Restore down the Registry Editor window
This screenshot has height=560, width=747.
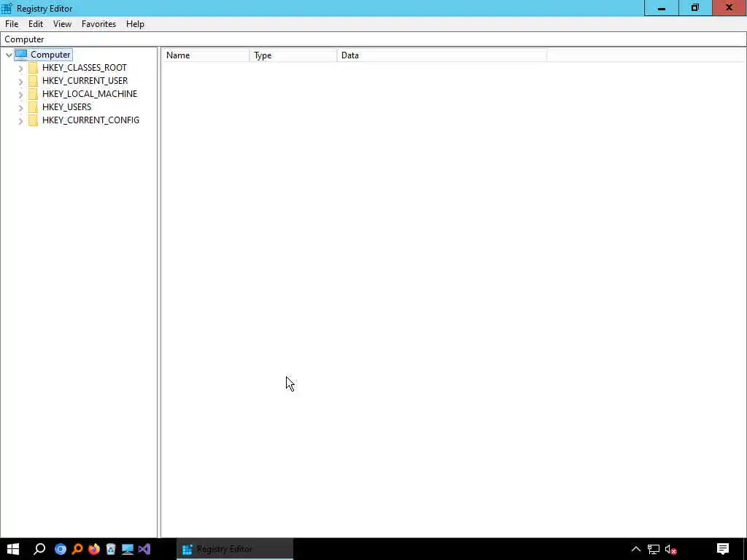[695, 8]
